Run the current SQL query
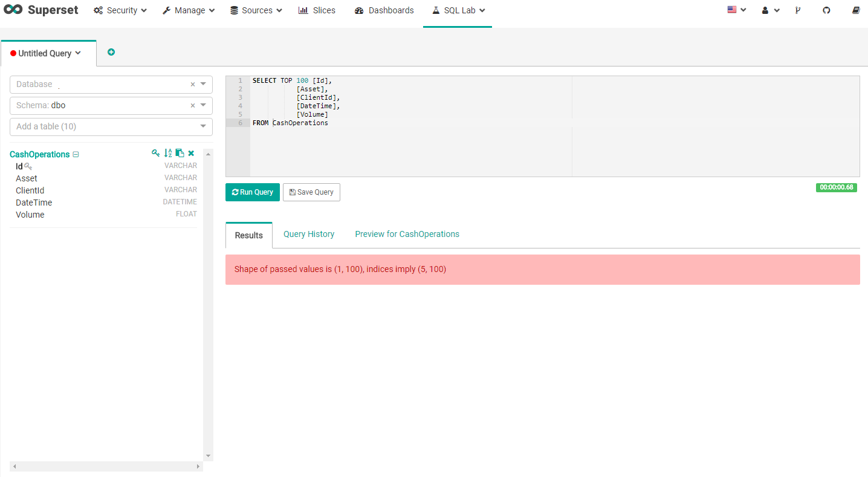Screen dimensions: 868x477 click(252, 192)
